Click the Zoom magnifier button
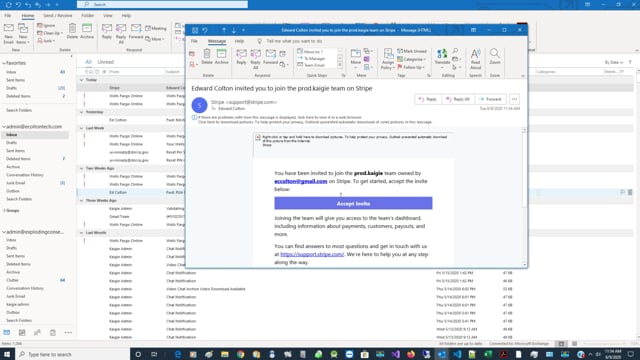The width and height of the screenshot is (640, 360). [x=495, y=57]
